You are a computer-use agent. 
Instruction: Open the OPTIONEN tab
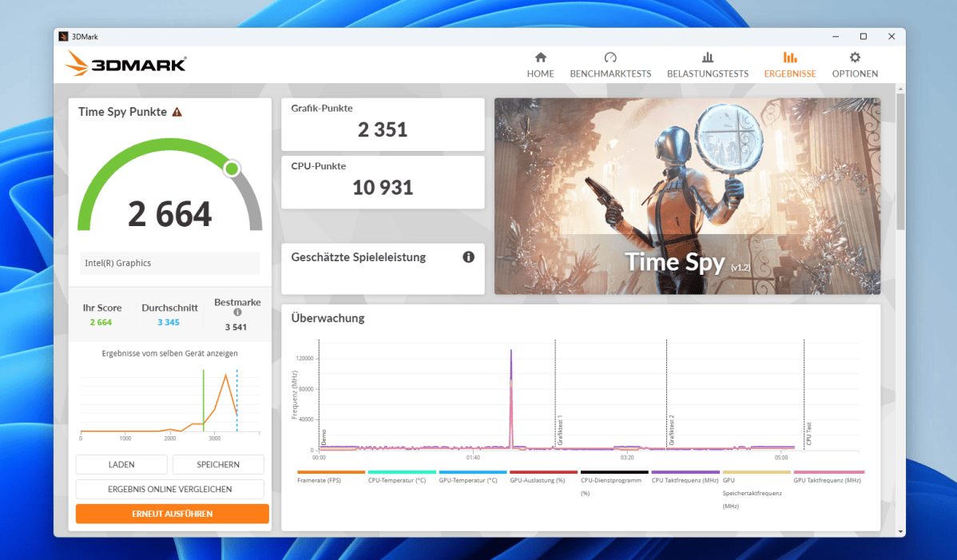pos(855,66)
